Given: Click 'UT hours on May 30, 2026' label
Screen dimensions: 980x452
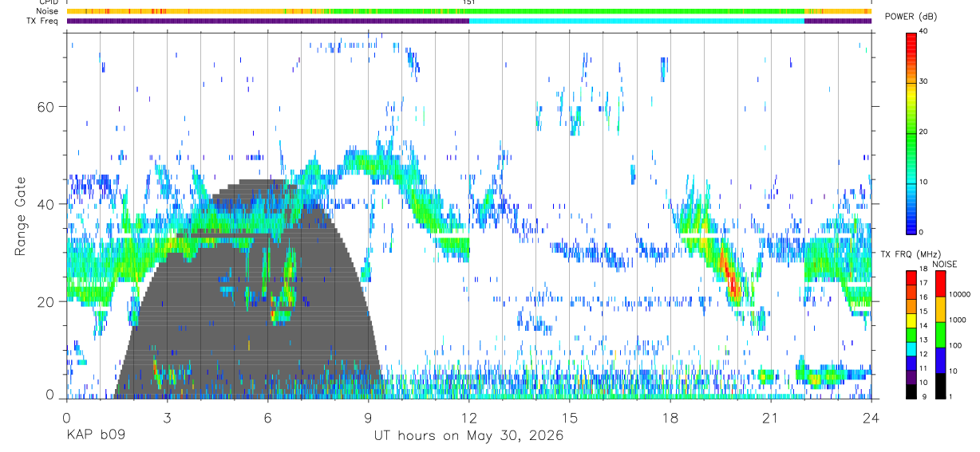Looking at the screenshot, I should pyautogui.click(x=468, y=436).
